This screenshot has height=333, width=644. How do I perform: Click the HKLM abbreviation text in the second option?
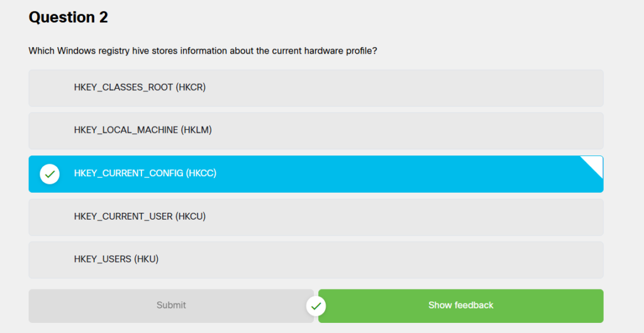(196, 130)
